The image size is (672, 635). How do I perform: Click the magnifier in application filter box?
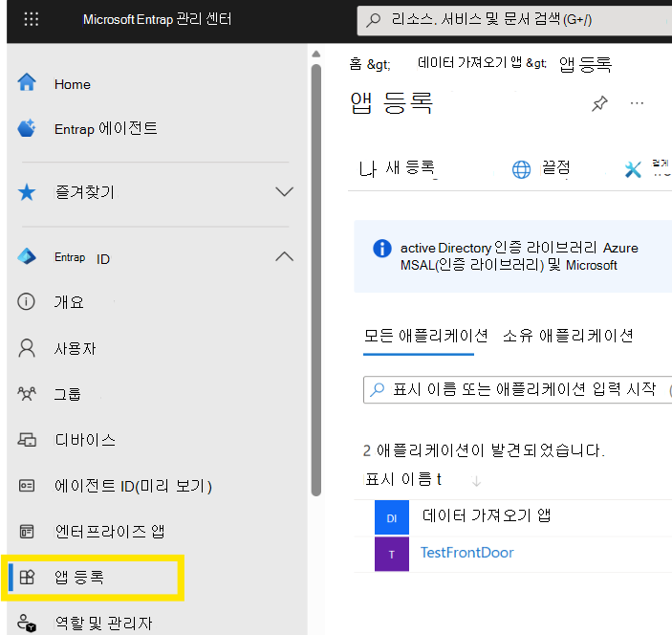[378, 389]
